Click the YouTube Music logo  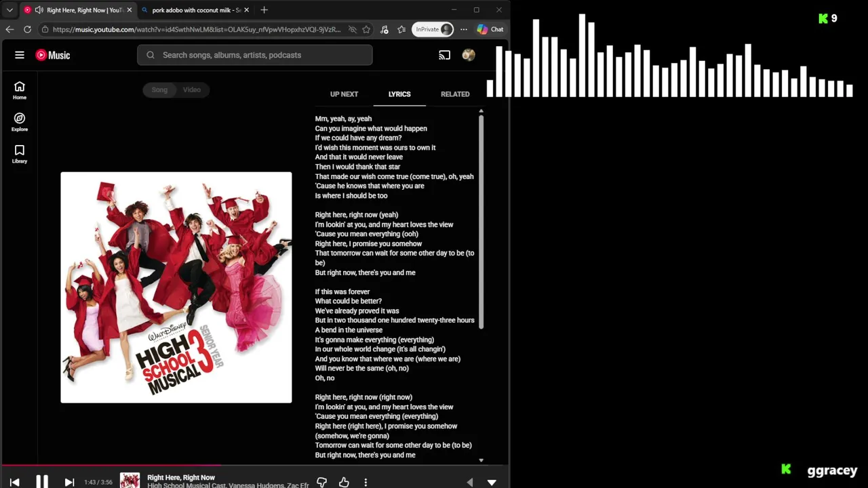53,55
